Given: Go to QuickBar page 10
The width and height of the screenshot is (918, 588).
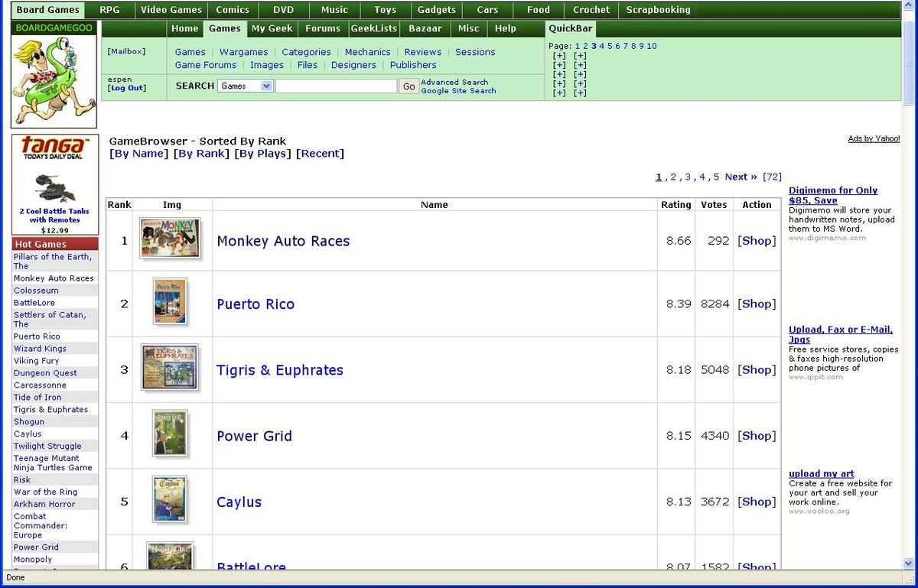Looking at the screenshot, I should click(x=652, y=46).
